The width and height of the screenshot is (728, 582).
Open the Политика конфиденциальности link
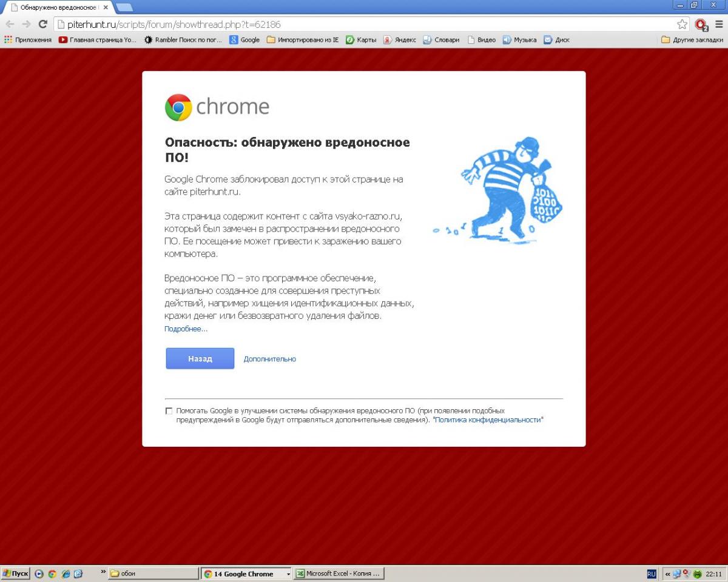coord(488,420)
